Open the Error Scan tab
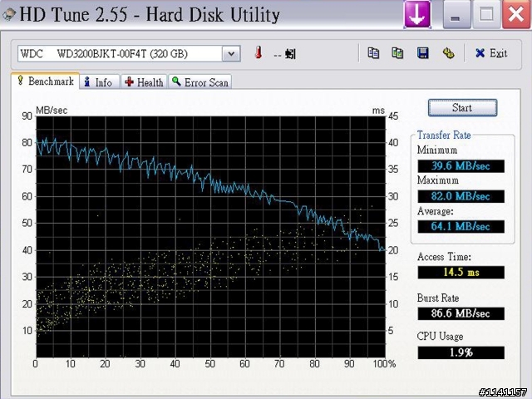The width and height of the screenshot is (532, 399). pos(199,82)
